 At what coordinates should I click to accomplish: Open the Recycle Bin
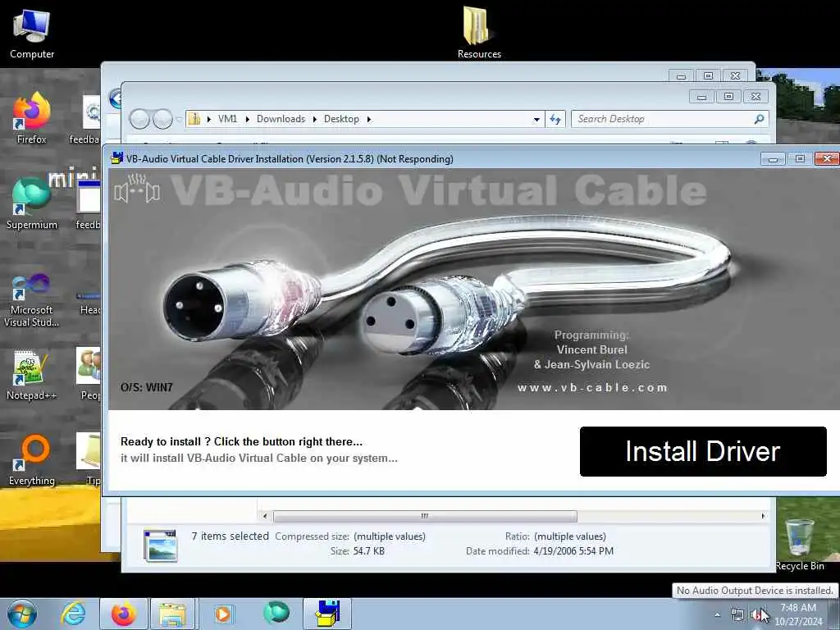click(800, 544)
